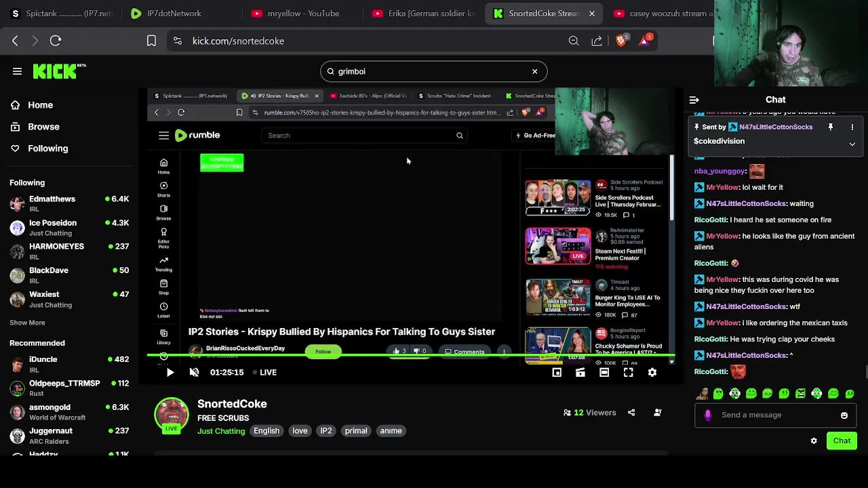Image resolution: width=868 pixels, height=488 pixels.
Task: Click the 12 Viewers count
Action: click(589, 413)
